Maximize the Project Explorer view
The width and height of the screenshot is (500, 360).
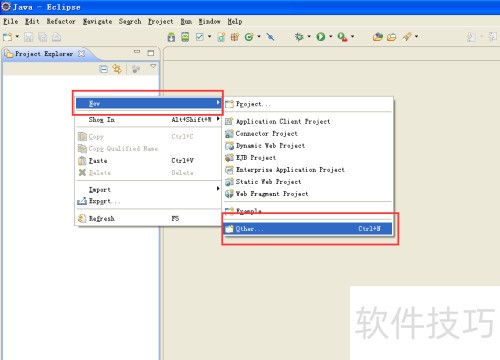[x=151, y=53]
